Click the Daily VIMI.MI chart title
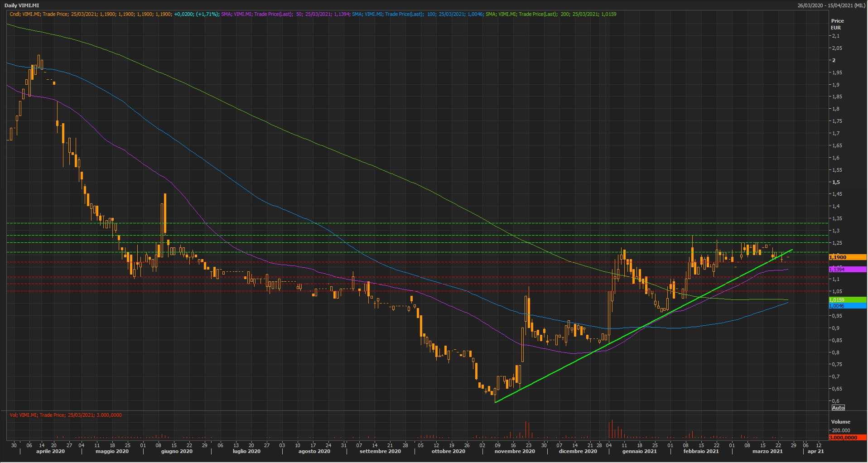This screenshot has width=868, height=463. point(22,5)
